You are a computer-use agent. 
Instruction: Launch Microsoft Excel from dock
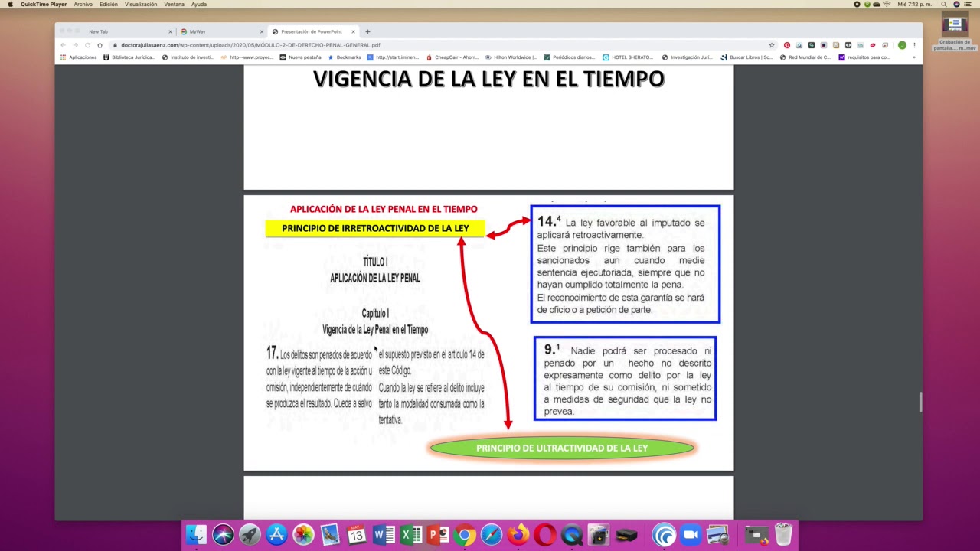tap(411, 534)
